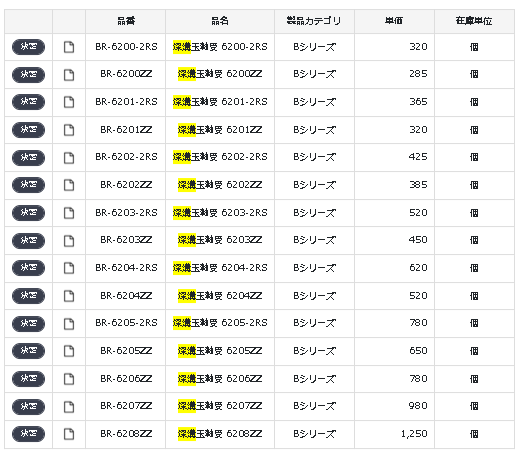Click part number cell BR-6208ZZ

click(x=126, y=434)
